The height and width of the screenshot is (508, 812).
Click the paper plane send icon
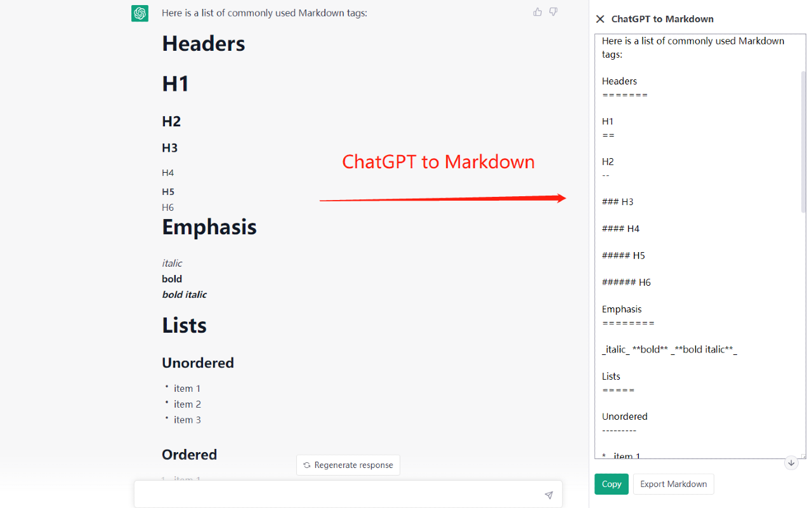coord(549,494)
